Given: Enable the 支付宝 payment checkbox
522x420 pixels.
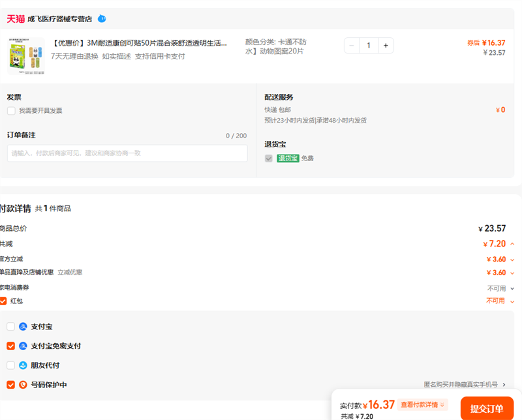Looking at the screenshot, I should click(x=10, y=327).
